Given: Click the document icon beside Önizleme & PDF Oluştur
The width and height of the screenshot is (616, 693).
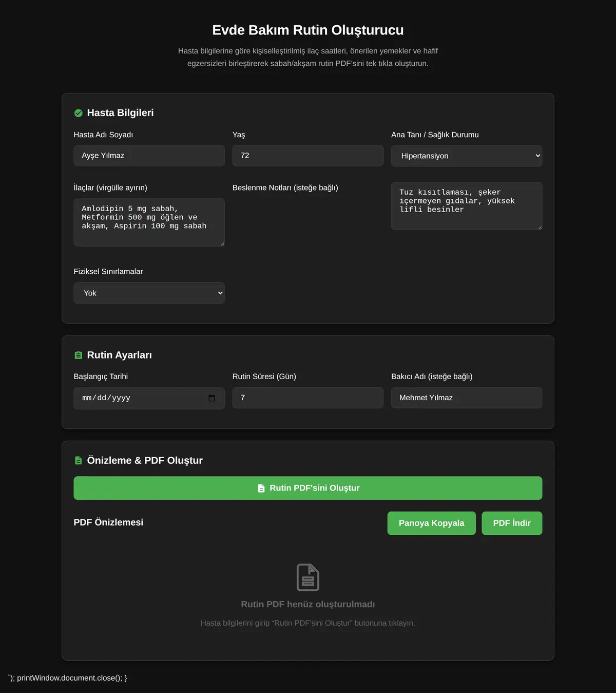Looking at the screenshot, I should [79, 461].
